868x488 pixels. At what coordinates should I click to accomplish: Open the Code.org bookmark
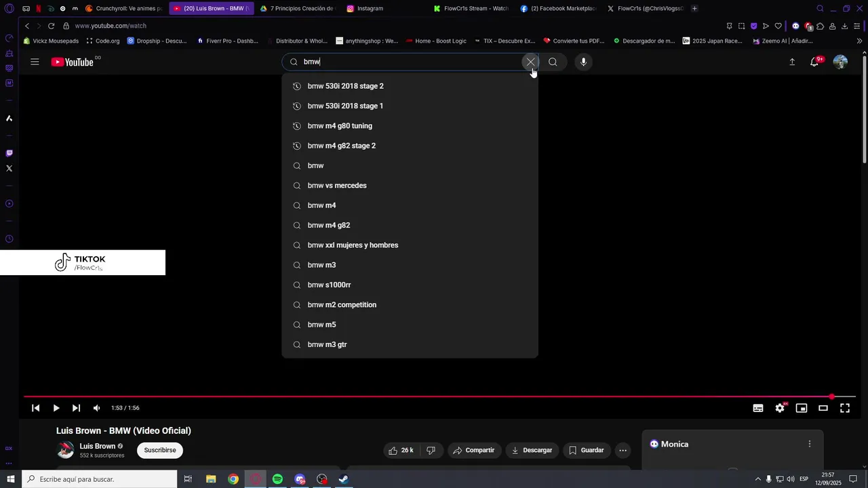click(103, 41)
